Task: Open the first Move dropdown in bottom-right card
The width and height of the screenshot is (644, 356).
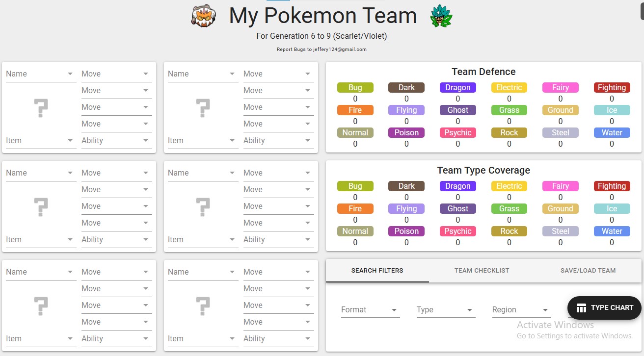Action: (x=278, y=272)
